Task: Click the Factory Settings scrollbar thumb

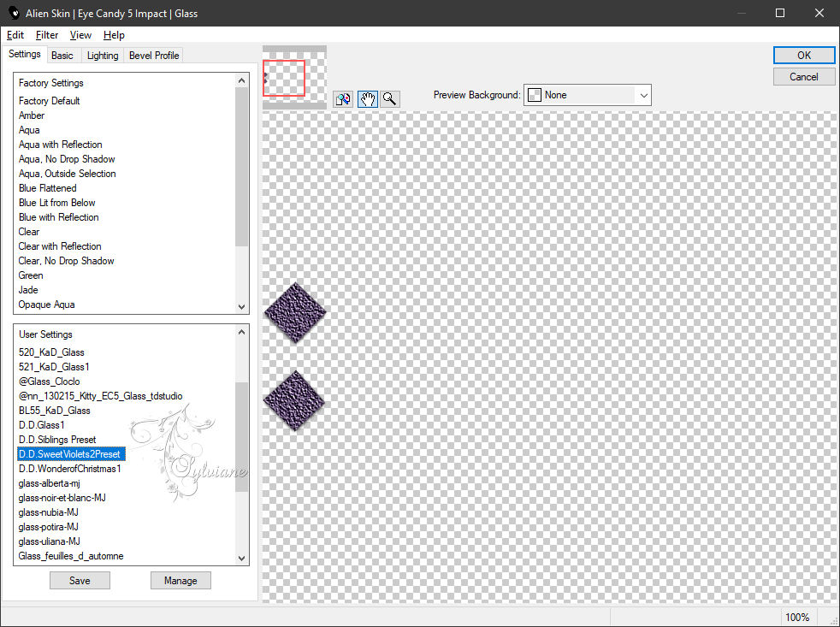Action: (241, 167)
